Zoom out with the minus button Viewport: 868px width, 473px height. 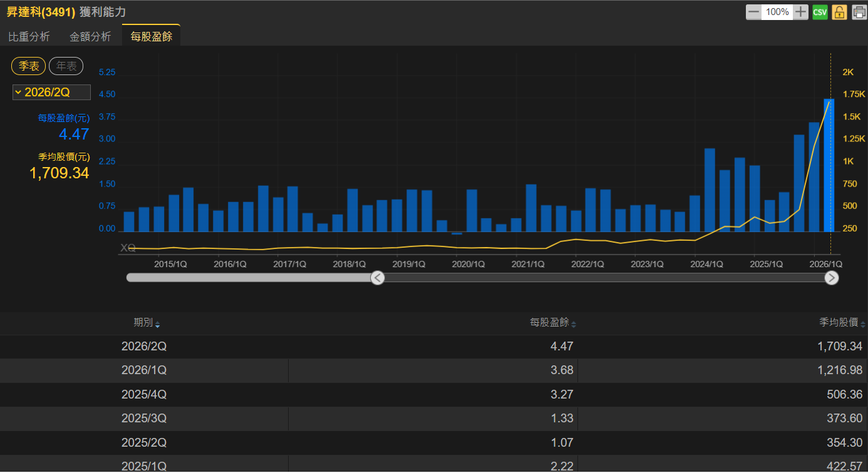click(x=754, y=12)
